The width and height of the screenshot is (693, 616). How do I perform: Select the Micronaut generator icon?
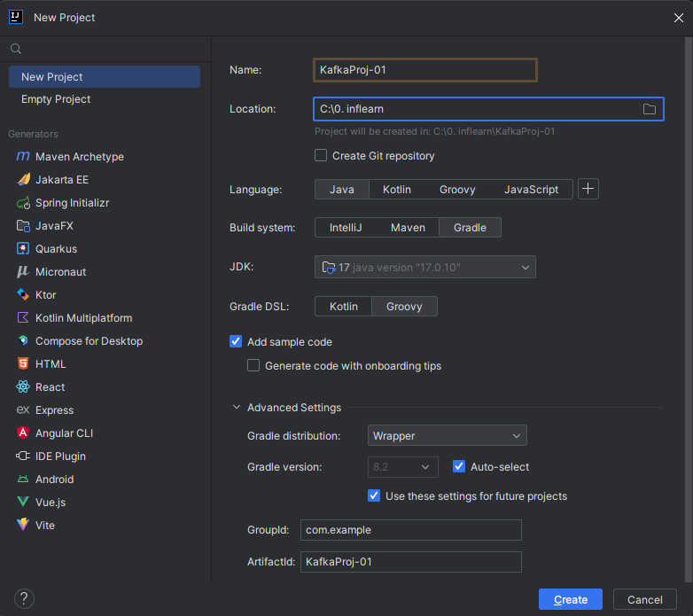[x=23, y=272]
